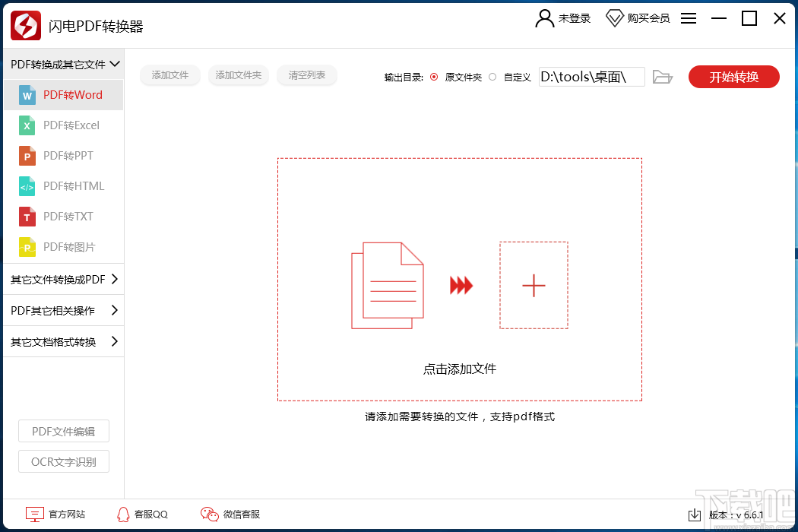The height and width of the screenshot is (532, 798).
Task: Click the output directory path field
Action: (591, 76)
